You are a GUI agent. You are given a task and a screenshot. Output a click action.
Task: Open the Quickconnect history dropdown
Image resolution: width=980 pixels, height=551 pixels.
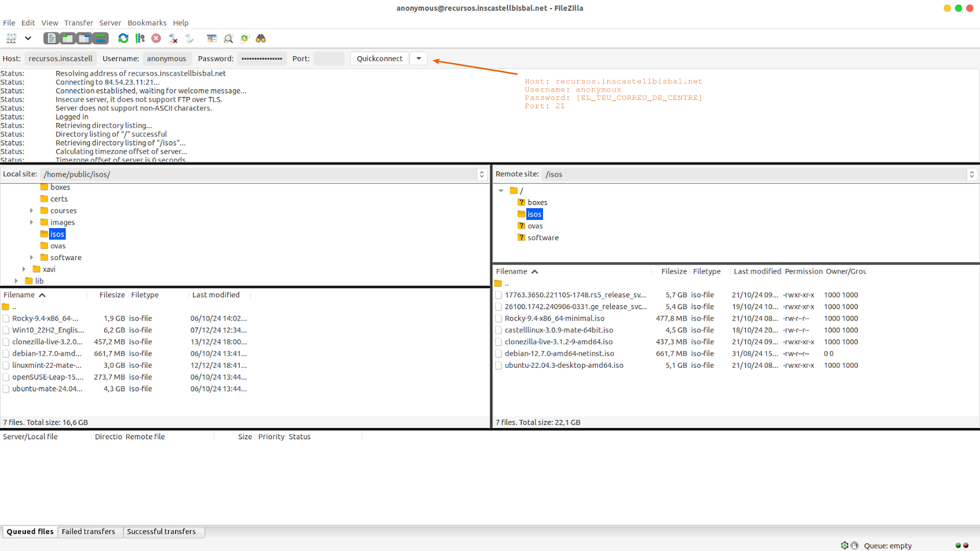[x=419, y=59]
